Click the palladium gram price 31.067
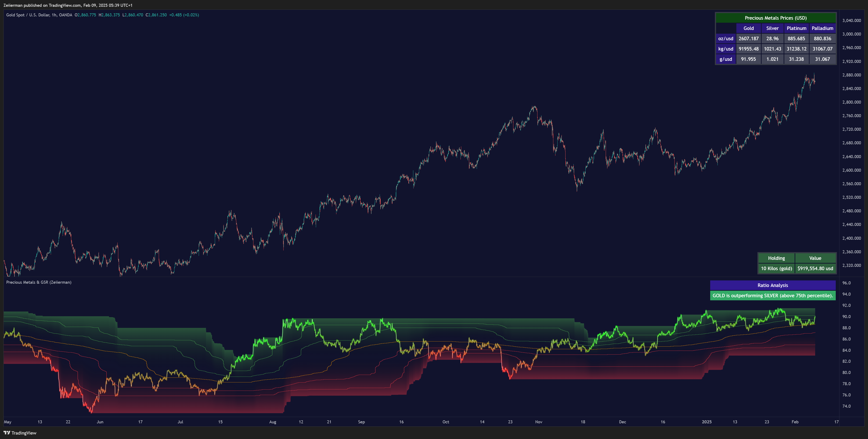The image size is (868, 439). tap(822, 59)
